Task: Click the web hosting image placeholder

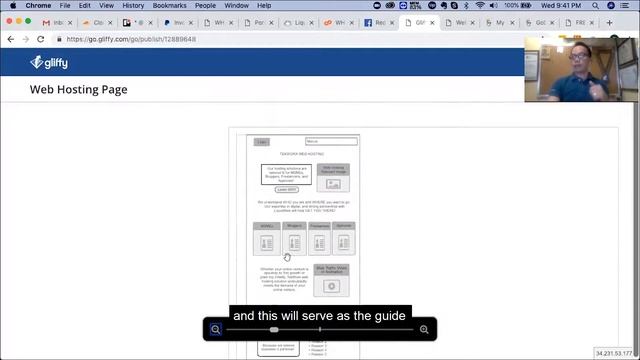Action: coord(333,178)
